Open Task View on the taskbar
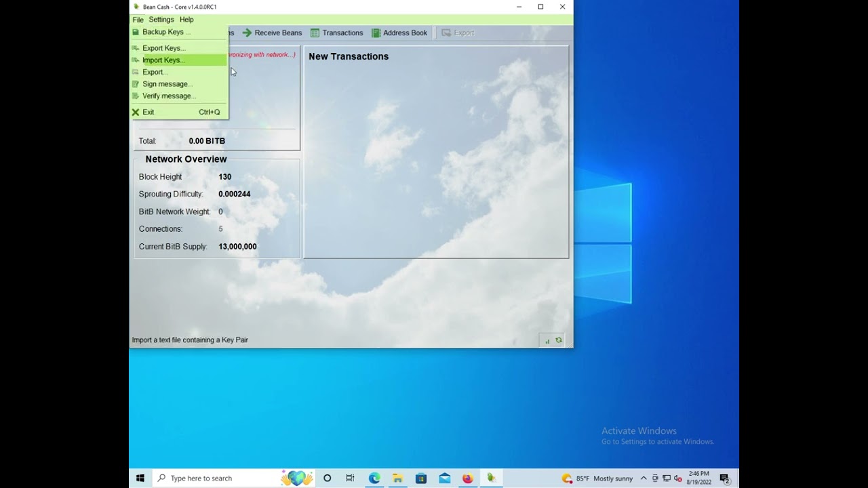This screenshot has height=488, width=868. tap(350, 479)
